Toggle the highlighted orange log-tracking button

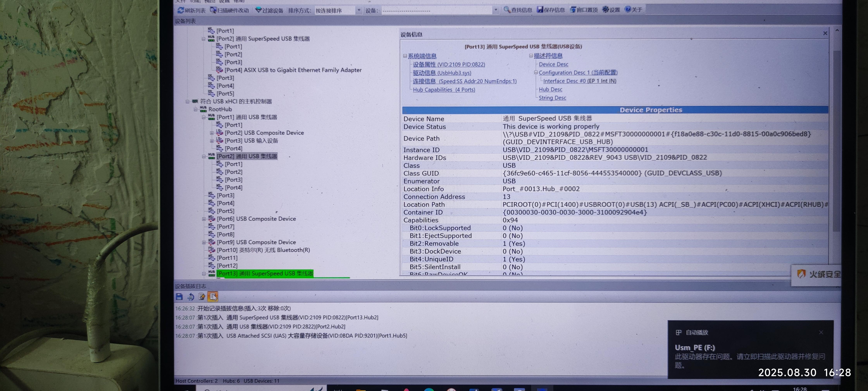click(x=213, y=297)
